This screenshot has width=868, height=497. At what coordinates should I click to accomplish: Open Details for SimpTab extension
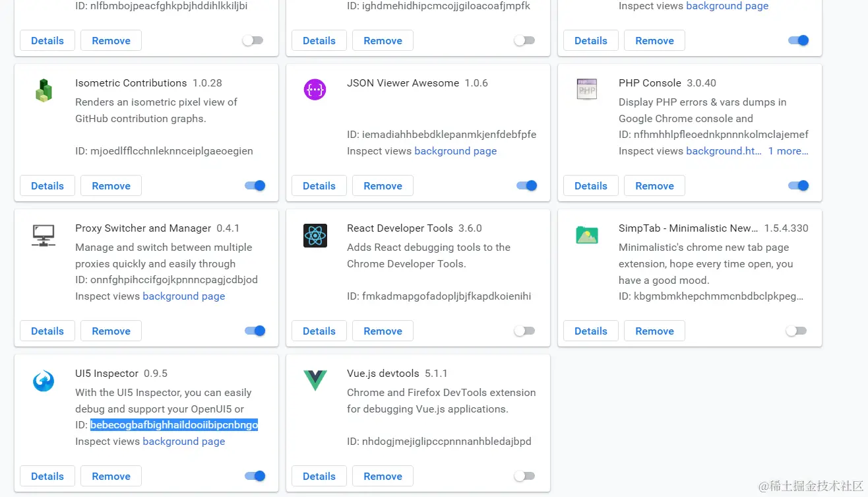(591, 331)
